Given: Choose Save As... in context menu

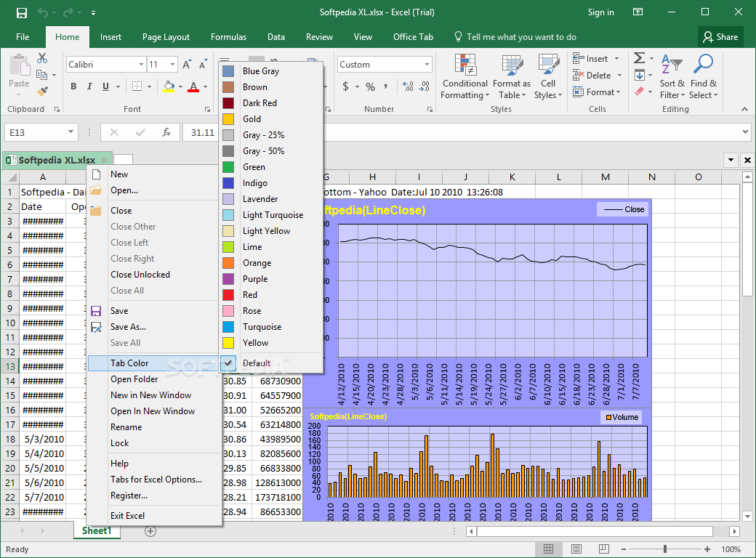Looking at the screenshot, I should pos(128,327).
